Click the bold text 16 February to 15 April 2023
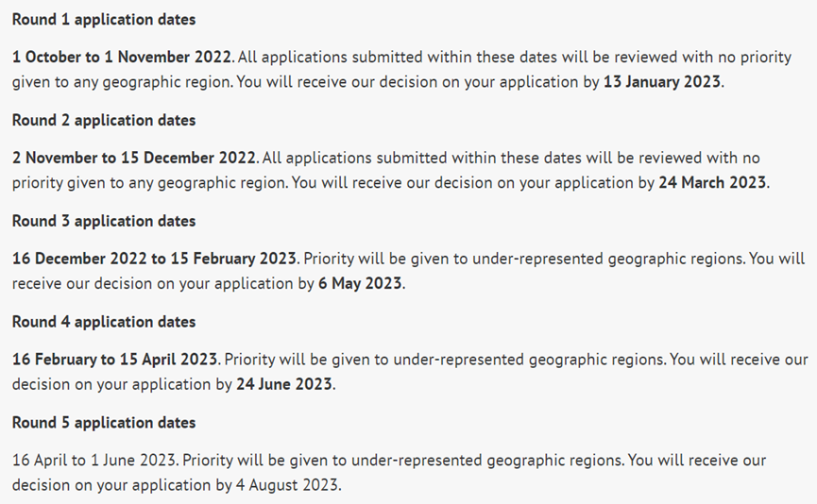The image size is (817, 504). tap(114, 360)
